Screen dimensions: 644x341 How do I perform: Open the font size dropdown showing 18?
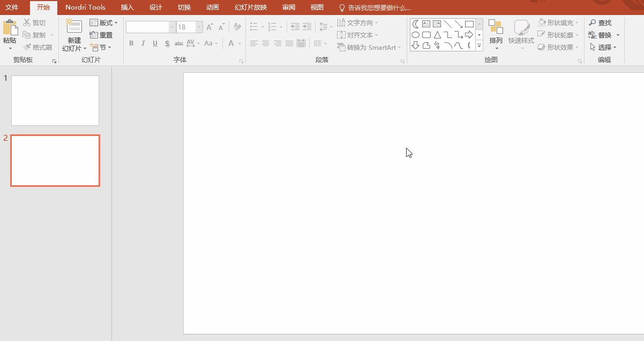coord(199,27)
